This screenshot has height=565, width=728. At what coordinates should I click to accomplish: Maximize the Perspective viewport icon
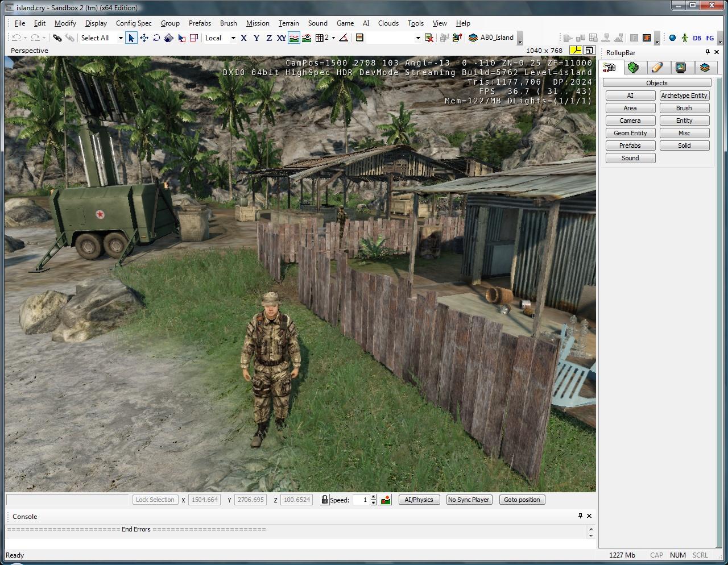pyautogui.click(x=589, y=51)
